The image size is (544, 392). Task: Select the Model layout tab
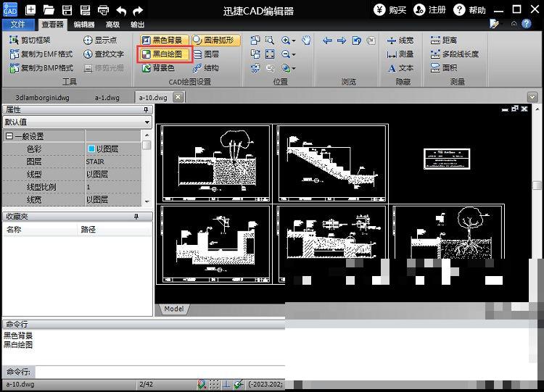point(174,309)
